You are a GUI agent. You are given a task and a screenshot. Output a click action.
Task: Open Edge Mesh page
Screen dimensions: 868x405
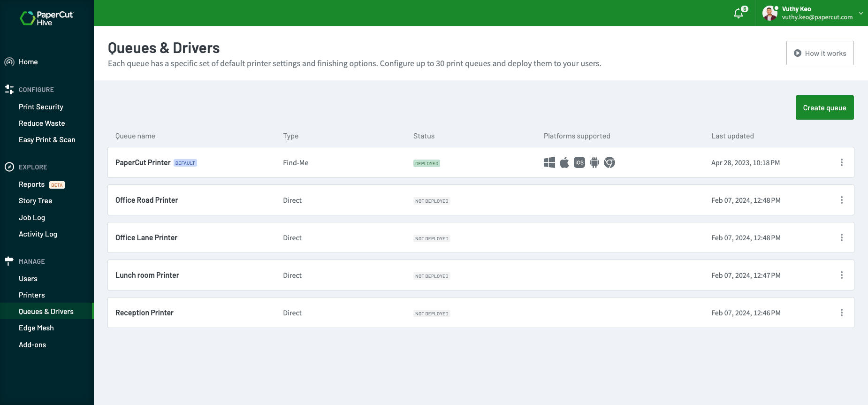tap(36, 328)
